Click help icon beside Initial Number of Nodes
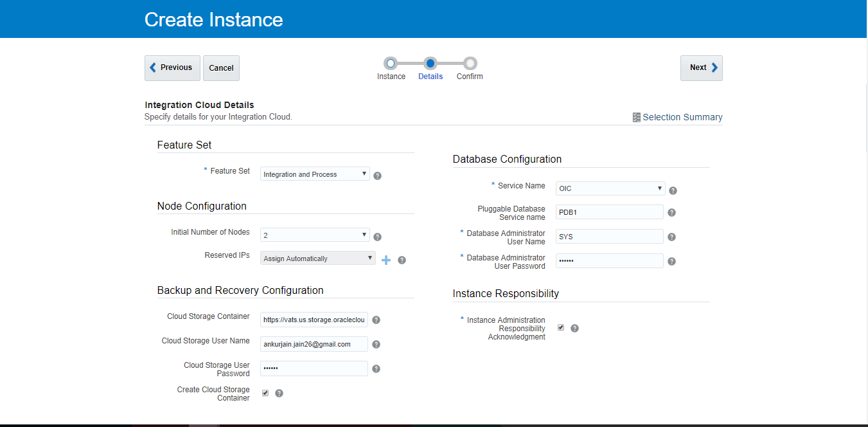The height and width of the screenshot is (427, 868). tap(377, 237)
